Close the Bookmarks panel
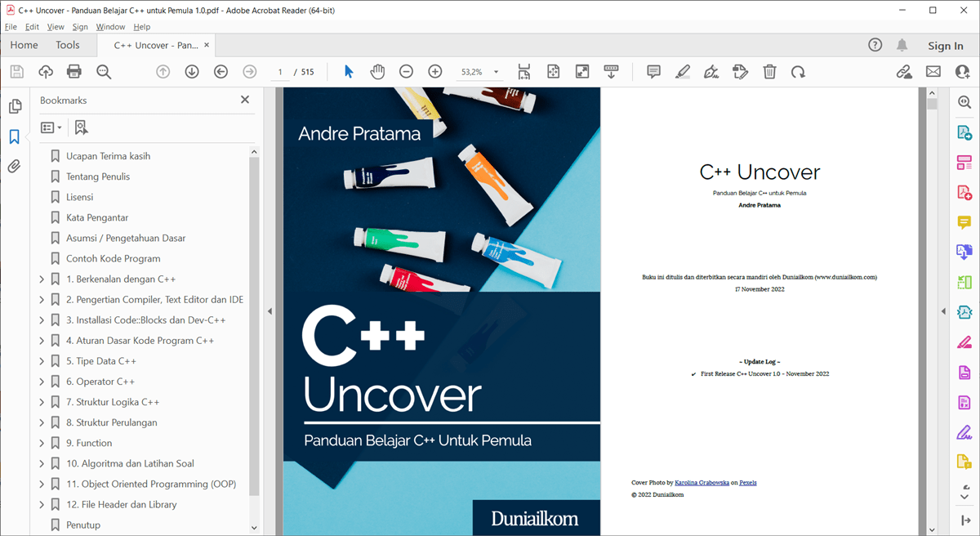The height and width of the screenshot is (536, 980). pyautogui.click(x=245, y=100)
